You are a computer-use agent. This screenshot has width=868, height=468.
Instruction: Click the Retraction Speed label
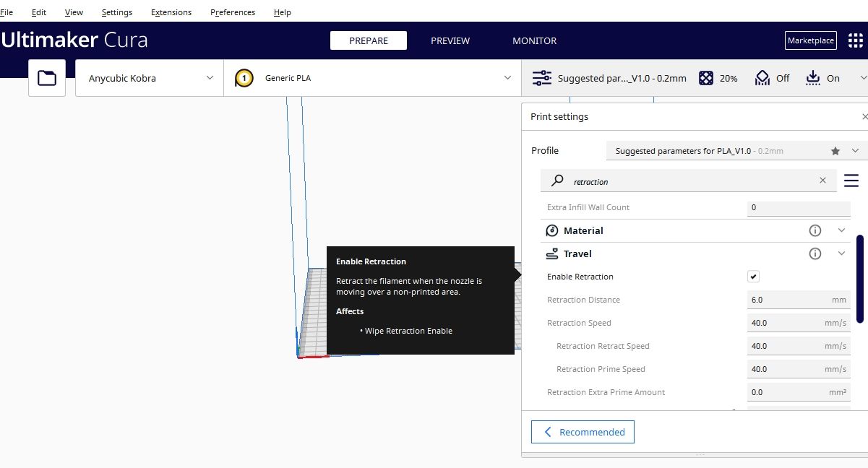(579, 323)
